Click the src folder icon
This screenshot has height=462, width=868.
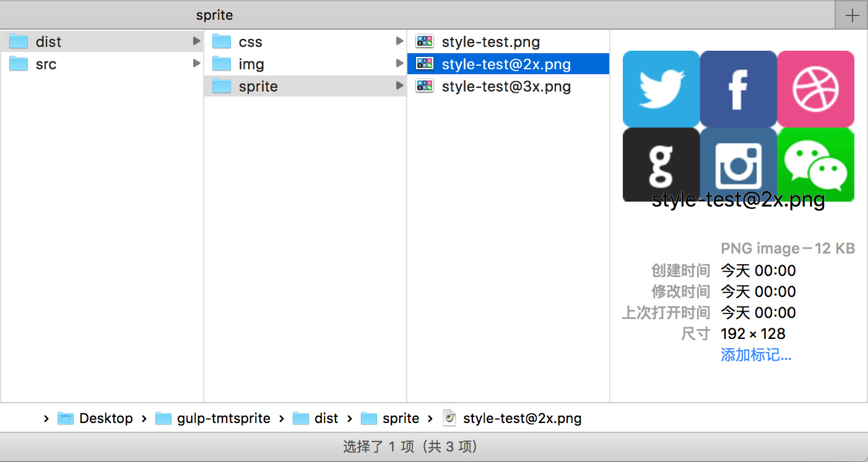click(19, 64)
